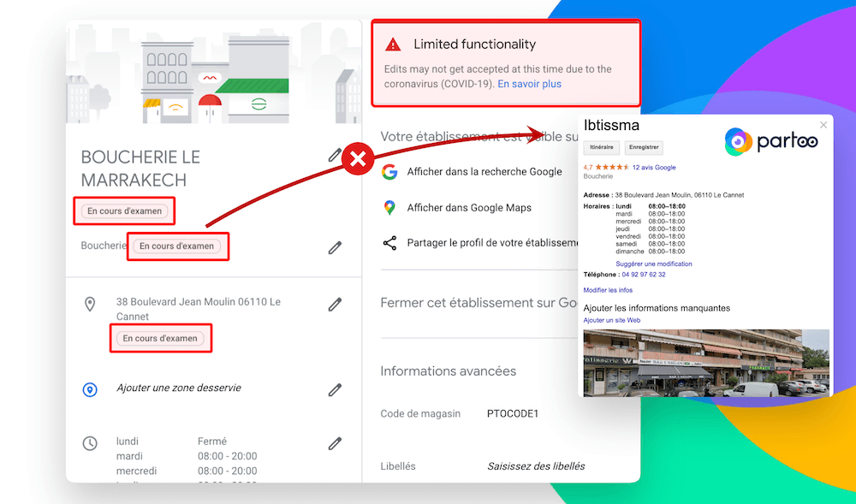Click the PTOCODE1 store code value
The height and width of the screenshot is (504, 856).
[513, 413]
